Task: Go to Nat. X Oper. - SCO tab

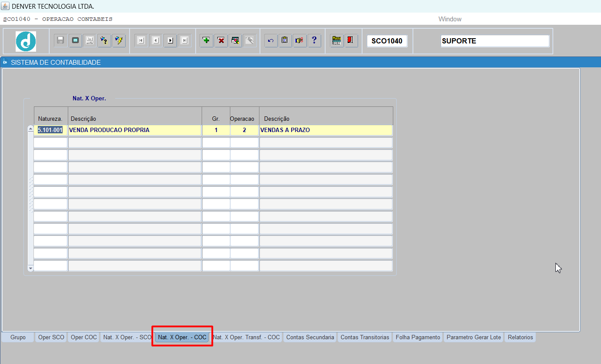Action: (127, 338)
